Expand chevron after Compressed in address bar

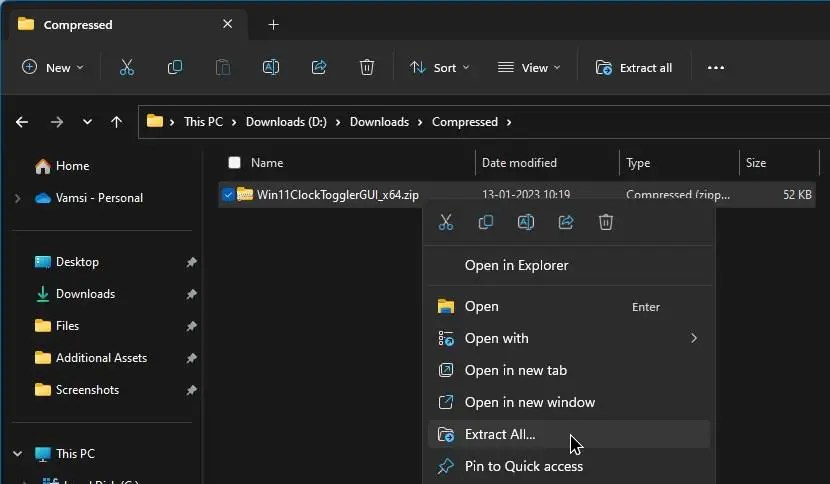(x=509, y=122)
